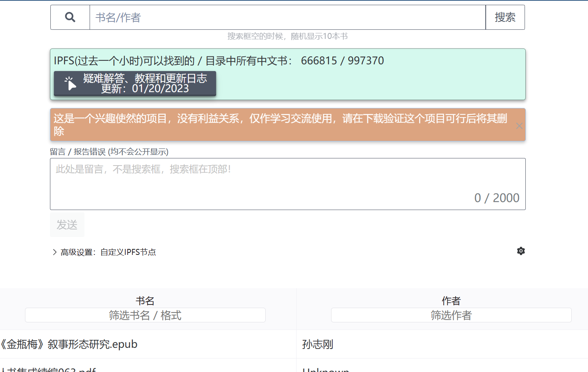Click the 筛选书名 / 格式 filter field
This screenshot has width=588, height=372.
click(x=145, y=315)
